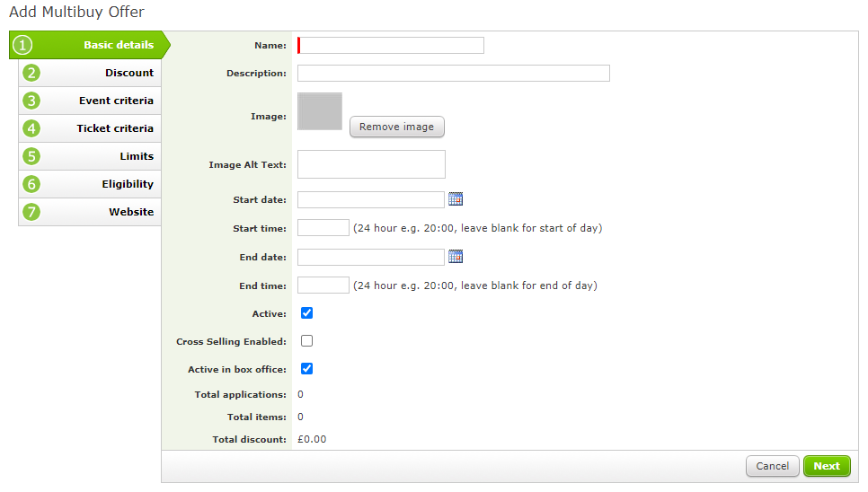
Task: Go to the Website step
Action: 90,212
